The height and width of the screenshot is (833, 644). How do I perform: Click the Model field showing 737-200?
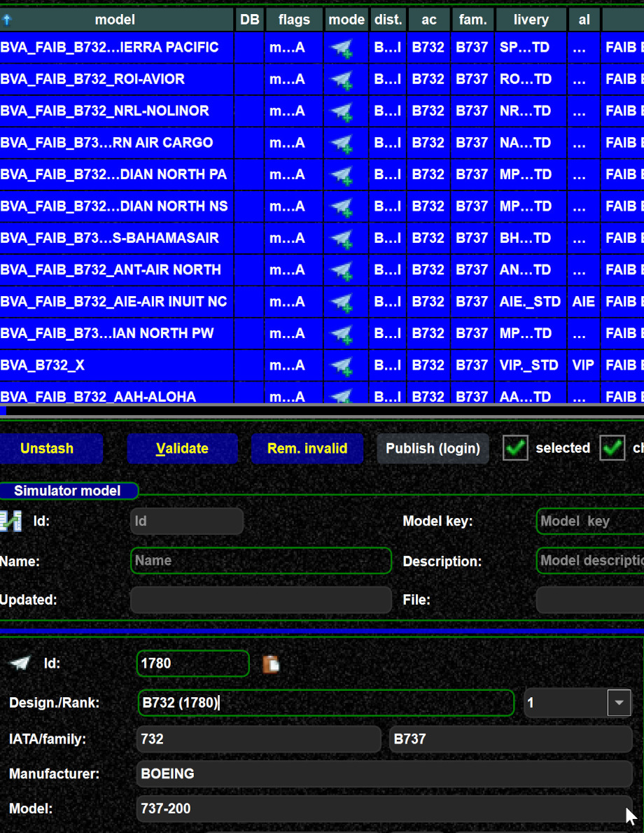pos(385,808)
